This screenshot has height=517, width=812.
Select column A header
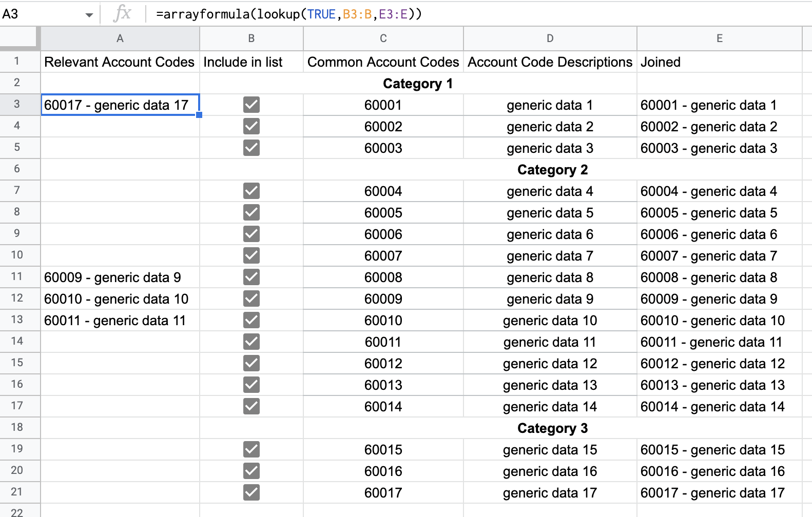point(120,38)
